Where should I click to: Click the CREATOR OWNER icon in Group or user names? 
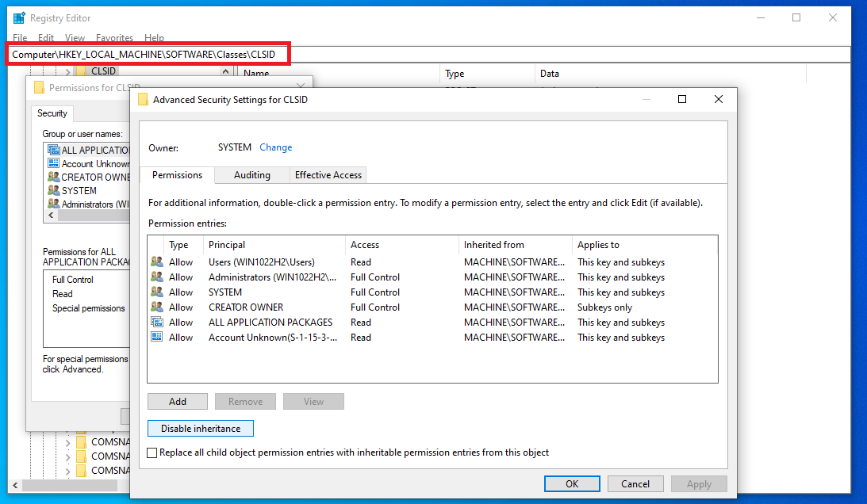tap(54, 176)
